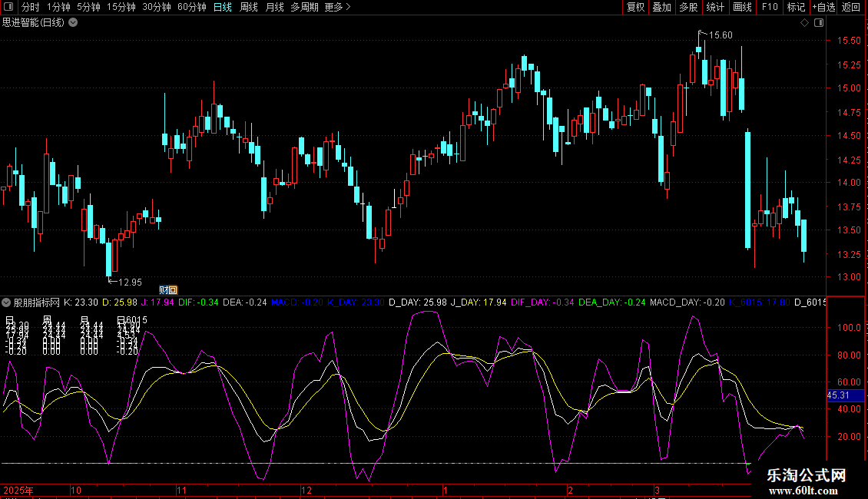This screenshot has width=868, height=499.
Task: Click the 2025年 date axis label
Action: click(18, 490)
